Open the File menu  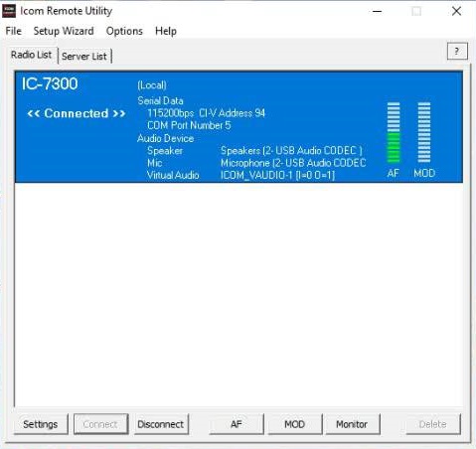coord(14,31)
